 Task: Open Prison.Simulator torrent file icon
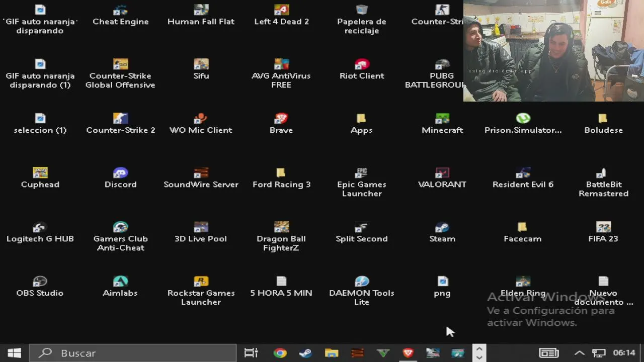(523, 124)
